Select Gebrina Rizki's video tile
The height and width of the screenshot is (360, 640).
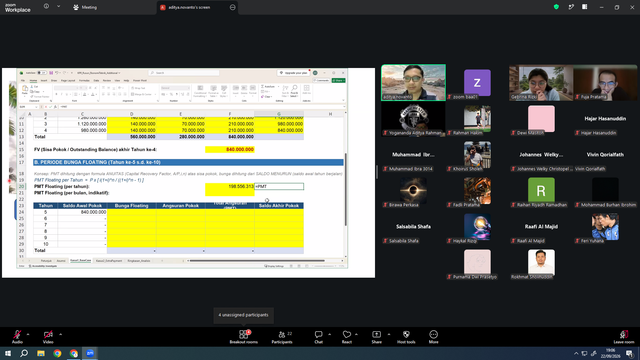pyautogui.click(x=541, y=82)
